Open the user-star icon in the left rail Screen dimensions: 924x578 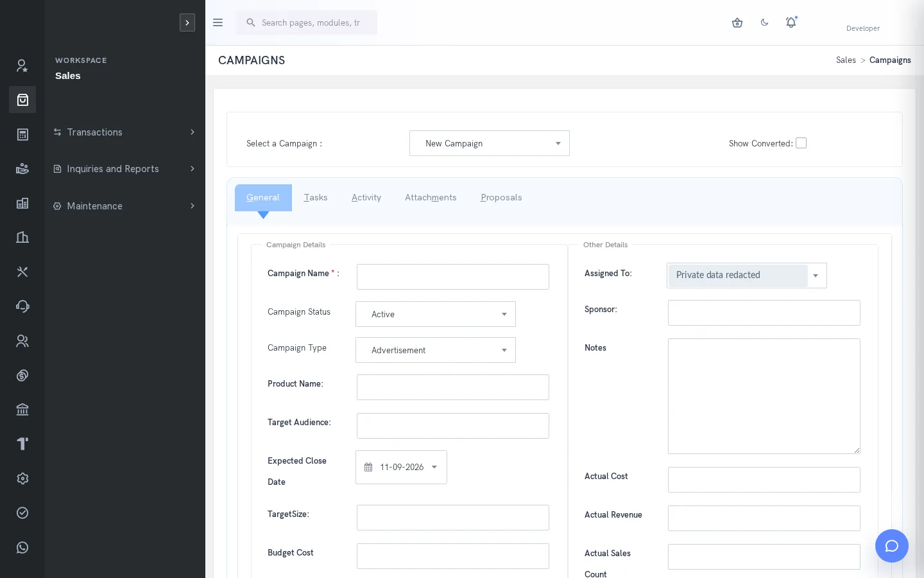[x=22, y=66]
